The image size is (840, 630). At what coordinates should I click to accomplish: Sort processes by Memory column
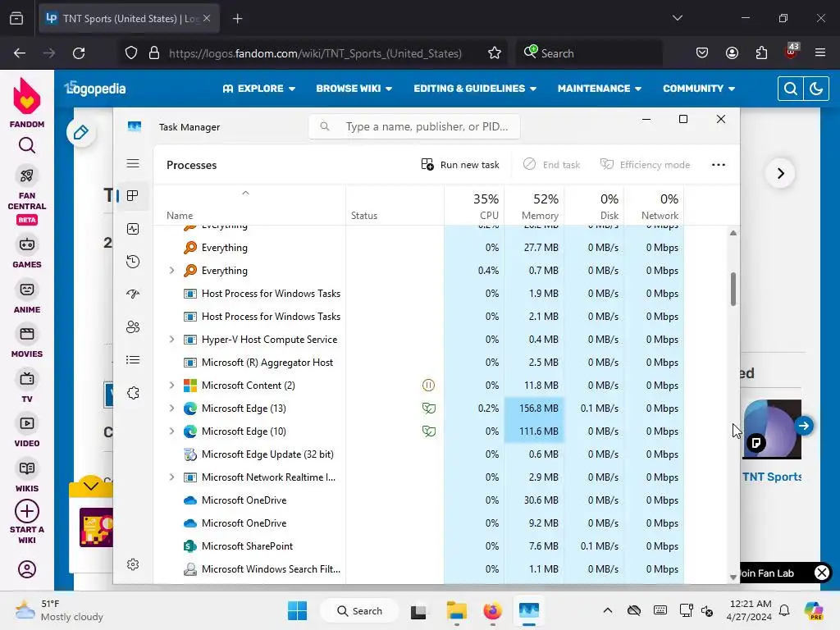click(534, 206)
